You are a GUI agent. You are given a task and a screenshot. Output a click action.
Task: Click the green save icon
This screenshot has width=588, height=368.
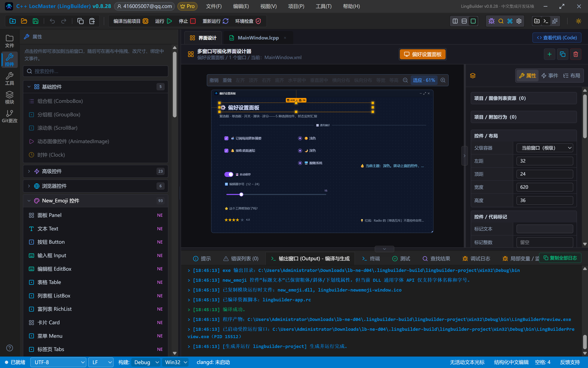[36, 21]
